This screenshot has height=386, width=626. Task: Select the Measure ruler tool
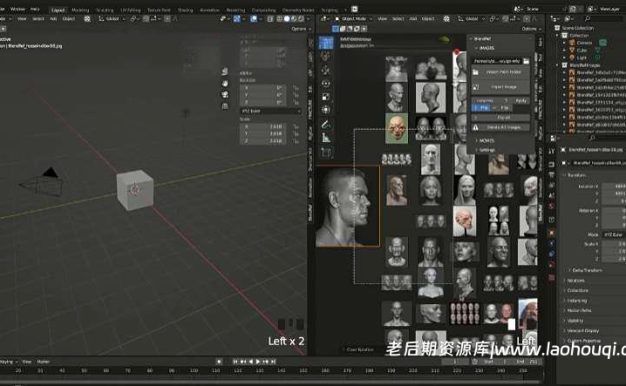(326, 138)
